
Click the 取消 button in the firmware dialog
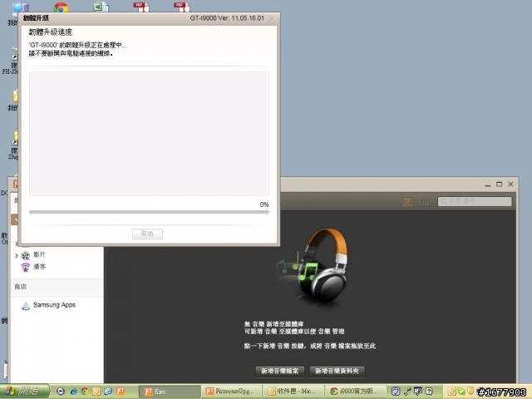click(x=147, y=234)
